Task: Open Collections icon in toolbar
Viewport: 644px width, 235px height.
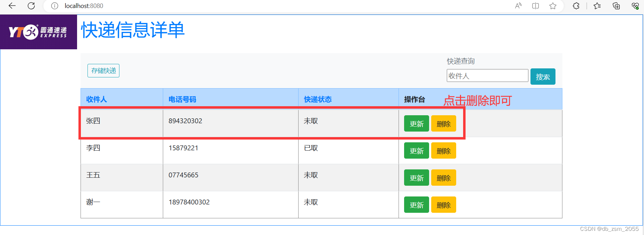Action: pos(616,6)
